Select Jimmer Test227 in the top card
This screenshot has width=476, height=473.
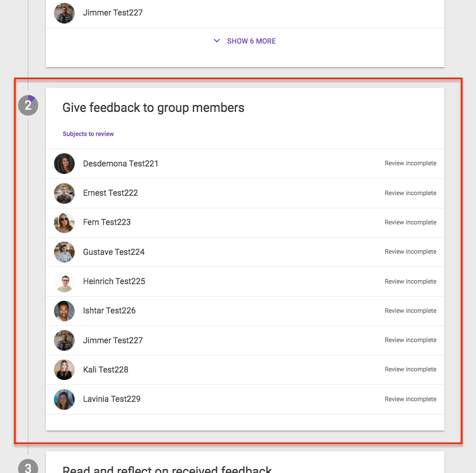113,13
